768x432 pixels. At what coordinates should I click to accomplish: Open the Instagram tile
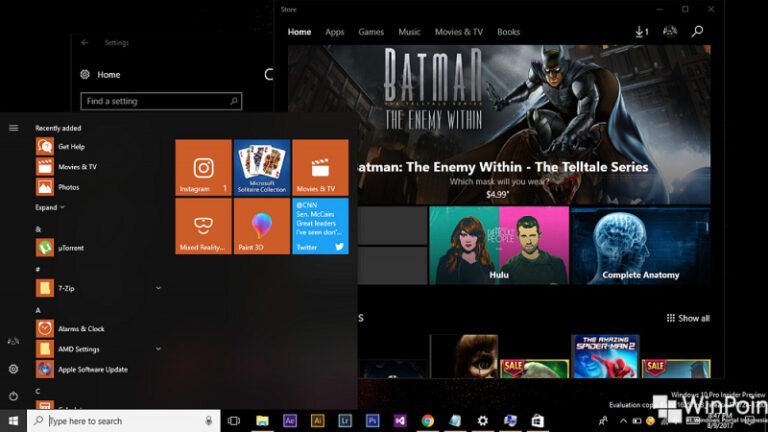204,167
